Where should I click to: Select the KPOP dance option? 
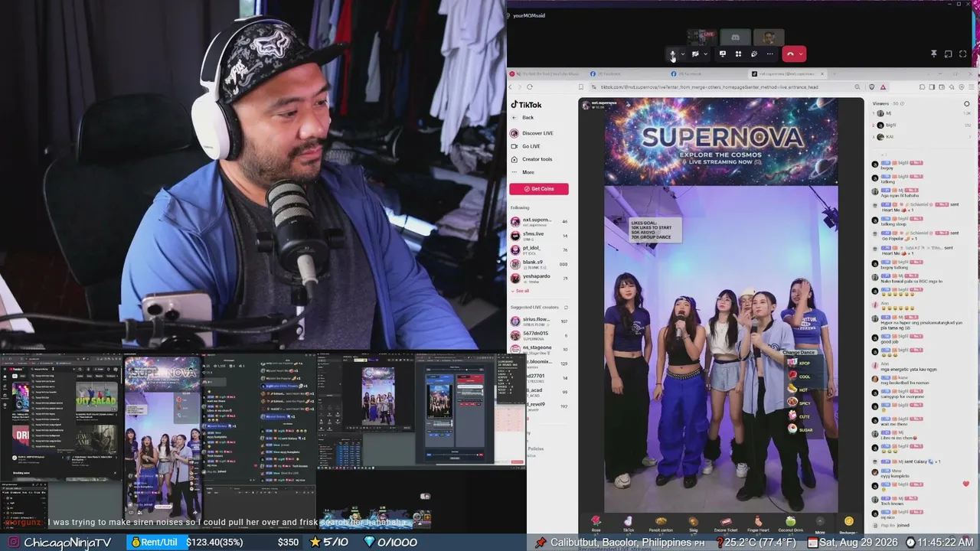tap(799, 363)
